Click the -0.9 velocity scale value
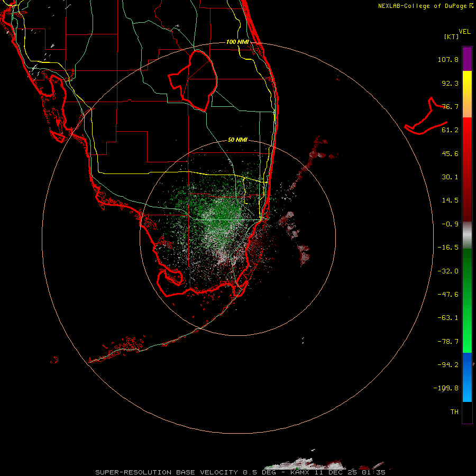 (450, 224)
